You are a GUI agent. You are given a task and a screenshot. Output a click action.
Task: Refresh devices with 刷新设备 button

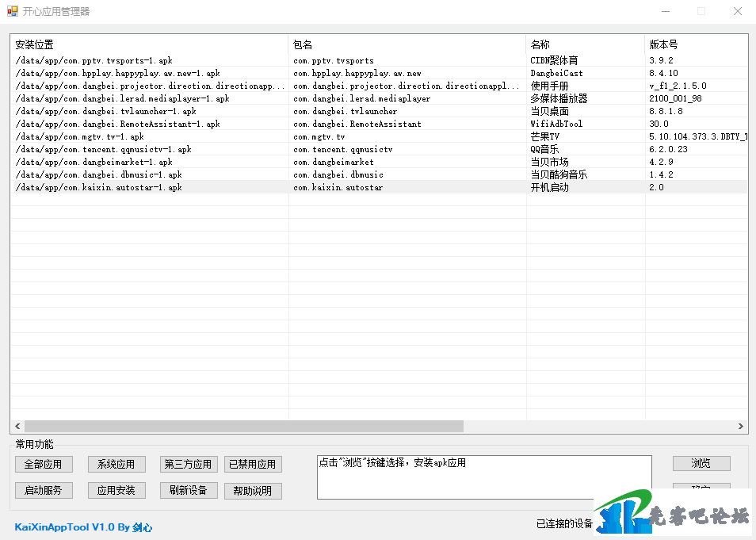(x=188, y=490)
